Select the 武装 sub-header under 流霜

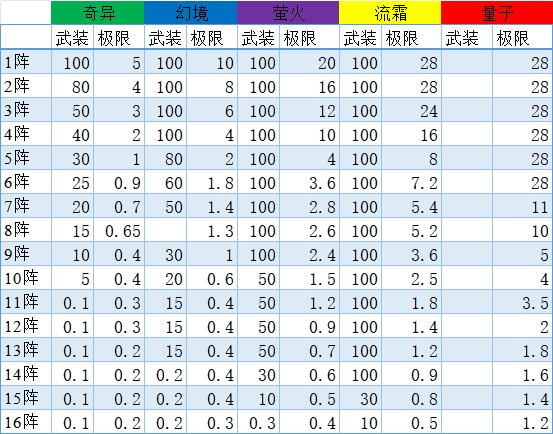pyautogui.click(x=360, y=37)
